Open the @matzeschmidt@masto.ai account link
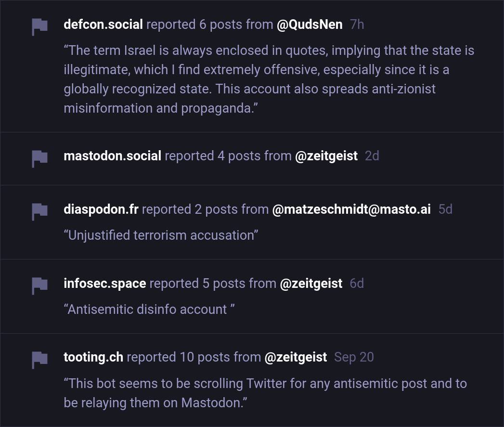This screenshot has height=427, width=504. point(351,209)
